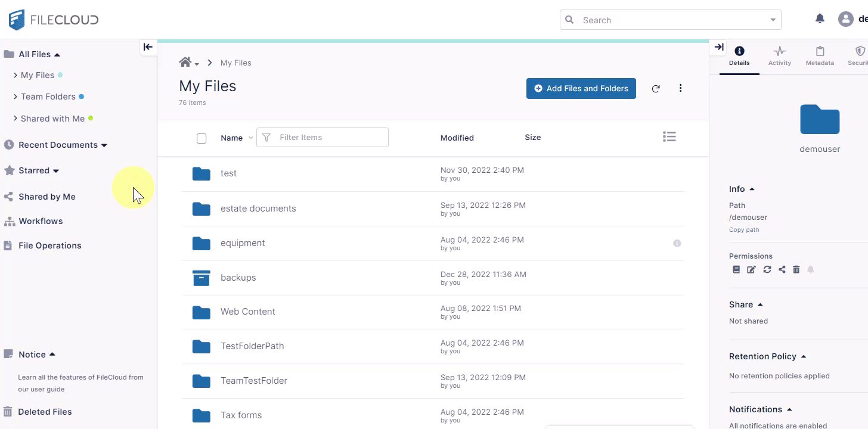Collapse the Retention Policy section
Screen dimensions: 868x429
tap(804, 356)
